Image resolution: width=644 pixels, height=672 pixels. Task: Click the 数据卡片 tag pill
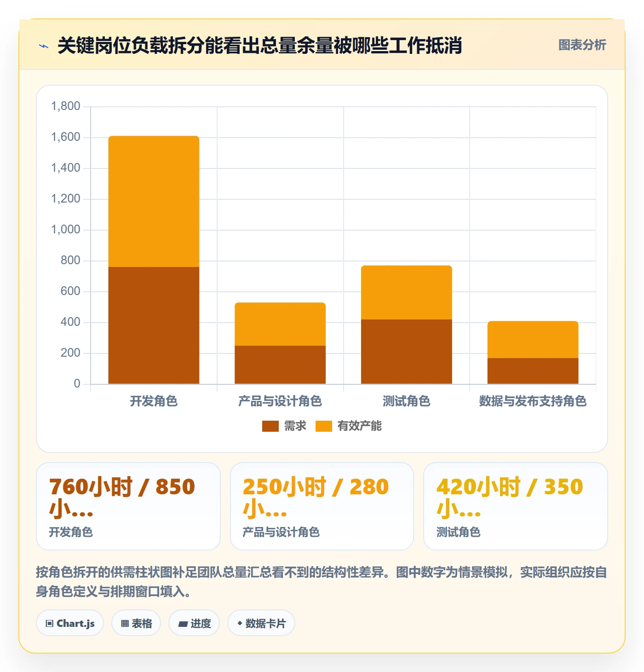[x=261, y=623]
